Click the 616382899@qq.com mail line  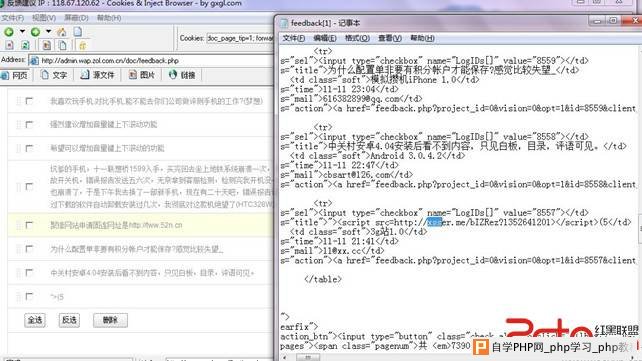coord(351,99)
